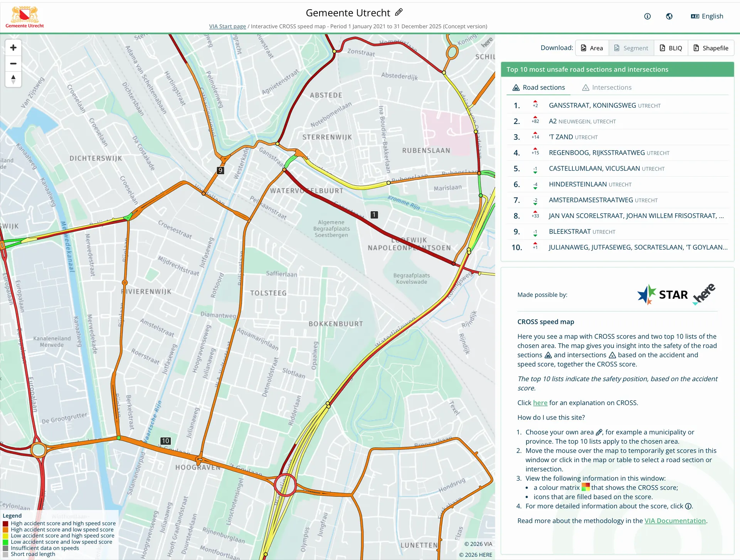Click map marker number 10
The height and width of the screenshot is (560, 740).
[x=165, y=441]
